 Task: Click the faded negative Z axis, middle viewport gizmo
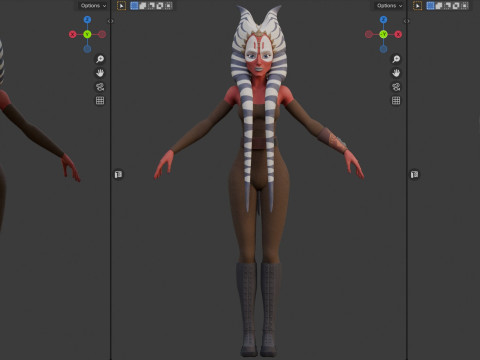click(x=383, y=49)
